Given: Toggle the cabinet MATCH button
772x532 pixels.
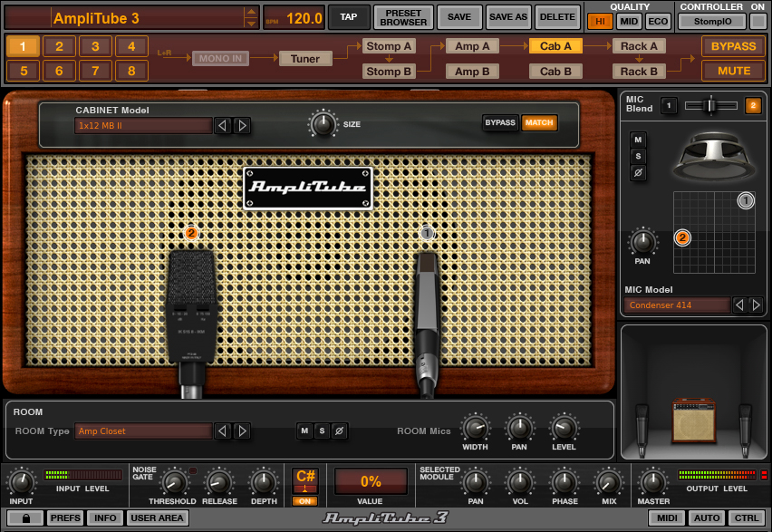Looking at the screenshot, I should pos(538,122).
